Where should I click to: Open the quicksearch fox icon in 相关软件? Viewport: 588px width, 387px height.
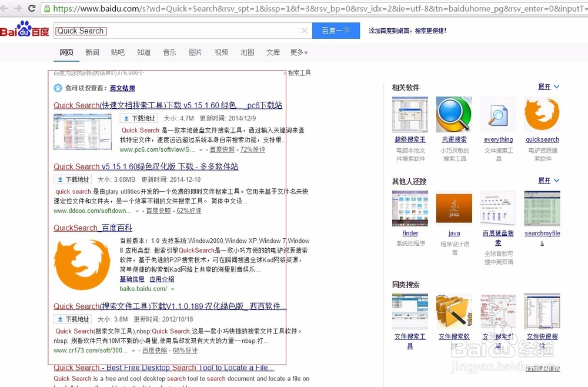click(x=542, y=115)
